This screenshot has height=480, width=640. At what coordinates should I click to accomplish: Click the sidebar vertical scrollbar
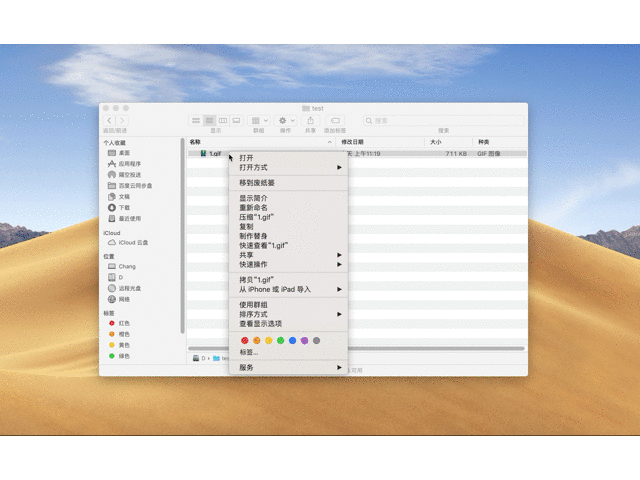coord(182,236)
